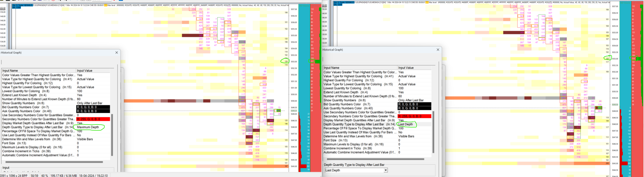Click '2091 x 1096 x 24 BPP' in status bar

(x=13, y=175)
